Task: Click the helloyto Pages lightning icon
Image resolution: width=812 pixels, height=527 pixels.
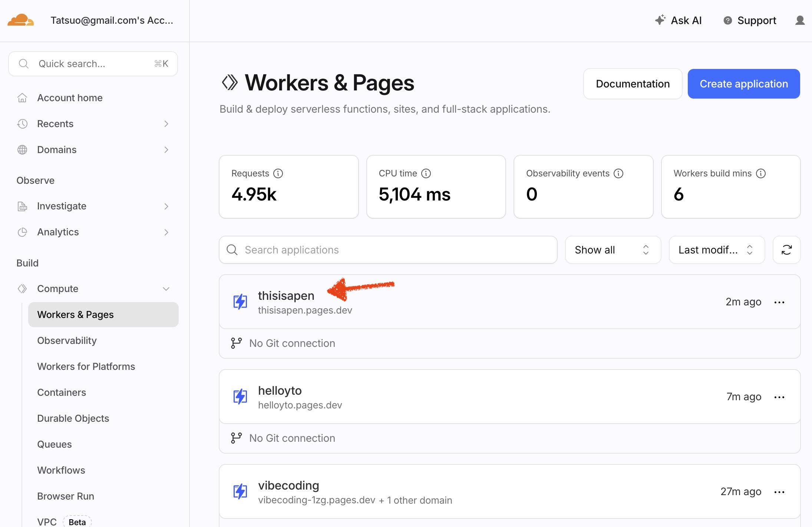Action: 240,397
